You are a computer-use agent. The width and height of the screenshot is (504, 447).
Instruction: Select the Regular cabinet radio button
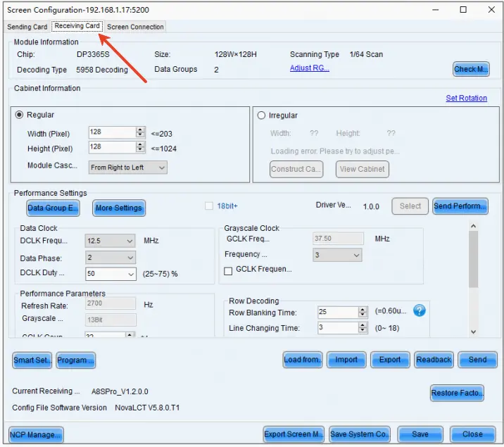tap(20, 115)
